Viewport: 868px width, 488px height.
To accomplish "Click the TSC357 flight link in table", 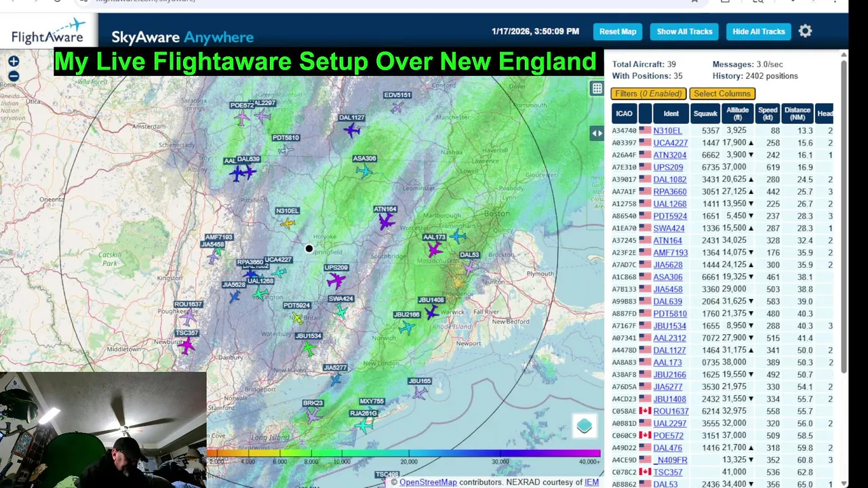I will (x=668, y=472).
